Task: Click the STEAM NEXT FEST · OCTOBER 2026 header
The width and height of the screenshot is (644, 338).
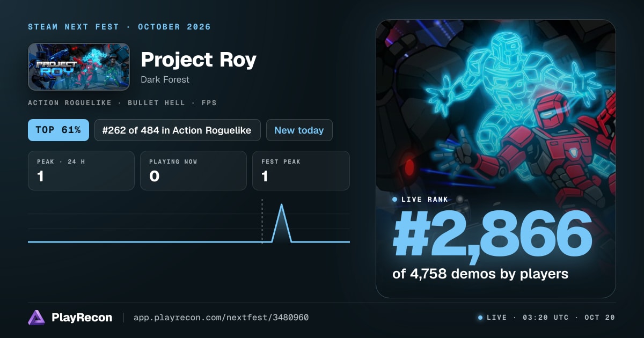Action: click(x=119, y=27)
